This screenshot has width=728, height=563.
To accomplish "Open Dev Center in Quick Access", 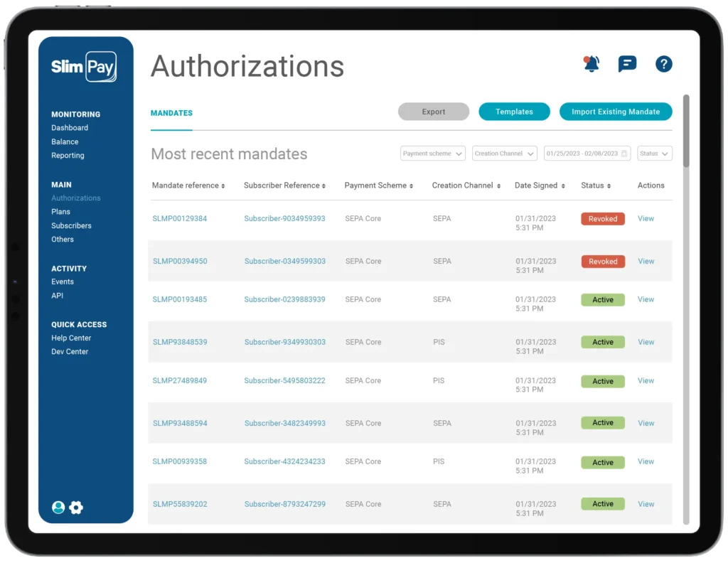I will pyautogui.click(x=70, y=352).
